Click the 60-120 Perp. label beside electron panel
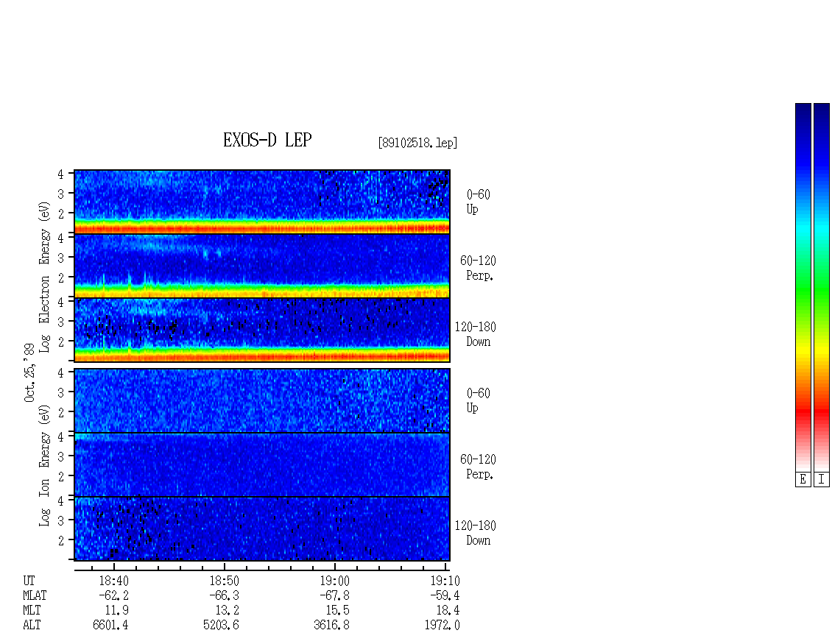Image resolution: width=832 pixels, height=644 pixels. coord(478,268)
